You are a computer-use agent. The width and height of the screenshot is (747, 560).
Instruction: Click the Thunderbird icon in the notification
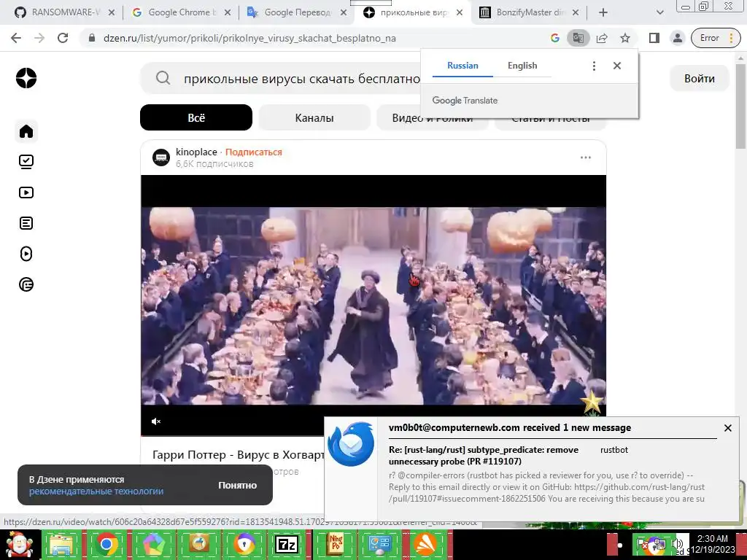pos(351,444)
